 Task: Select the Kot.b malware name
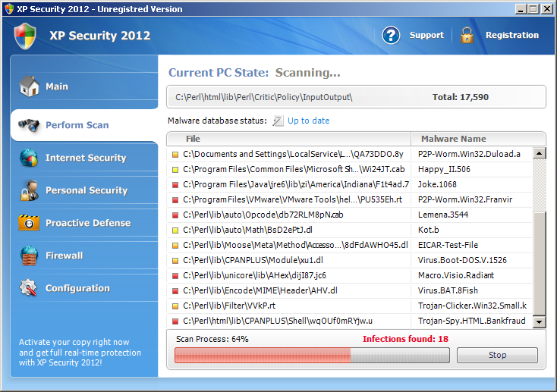coord(429,230)
